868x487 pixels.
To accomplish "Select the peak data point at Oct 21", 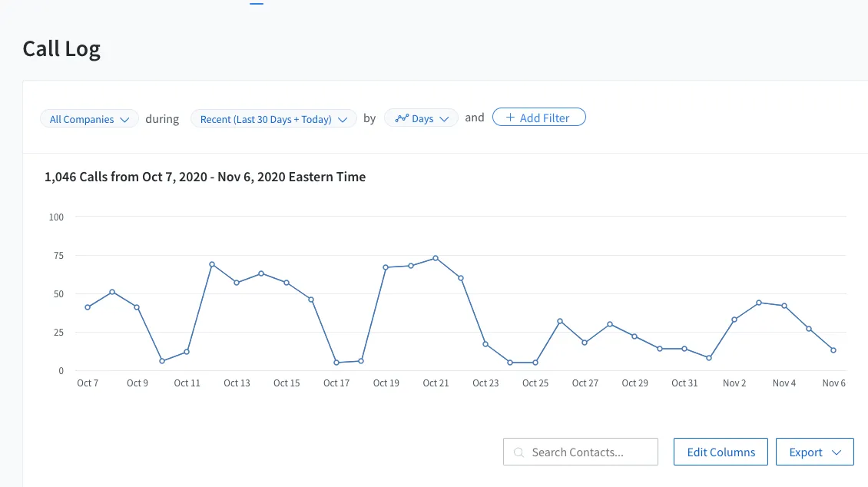I will tap(436, 258).
